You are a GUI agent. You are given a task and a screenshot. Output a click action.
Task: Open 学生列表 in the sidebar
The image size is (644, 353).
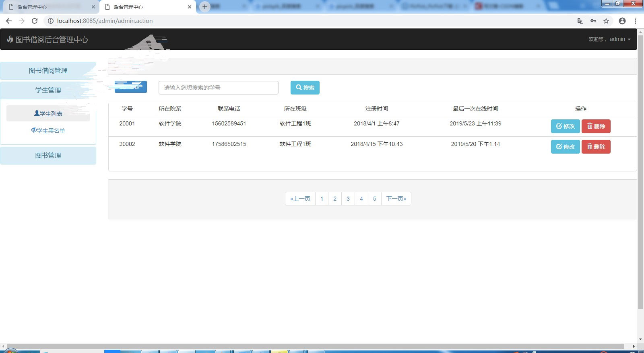pyautogui.click(x=48, y=114)
